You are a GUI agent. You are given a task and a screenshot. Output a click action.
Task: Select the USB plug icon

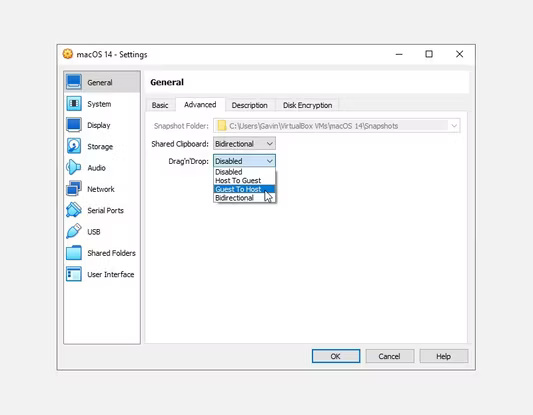tap(74, 231)
